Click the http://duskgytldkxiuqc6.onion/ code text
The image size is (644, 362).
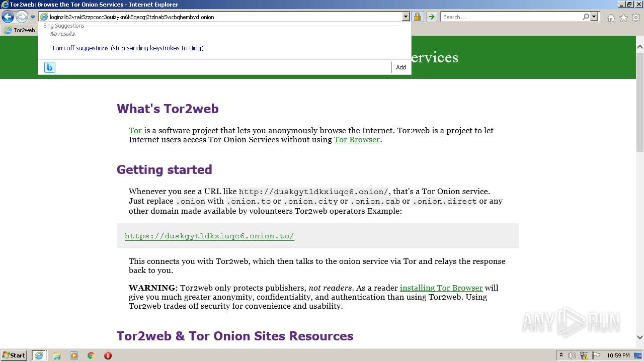(313, 192)
